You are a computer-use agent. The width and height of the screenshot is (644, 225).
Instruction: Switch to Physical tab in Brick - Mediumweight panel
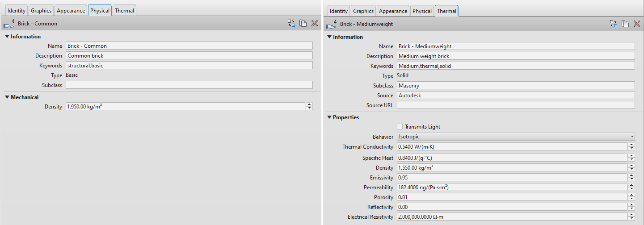(422, 11)
